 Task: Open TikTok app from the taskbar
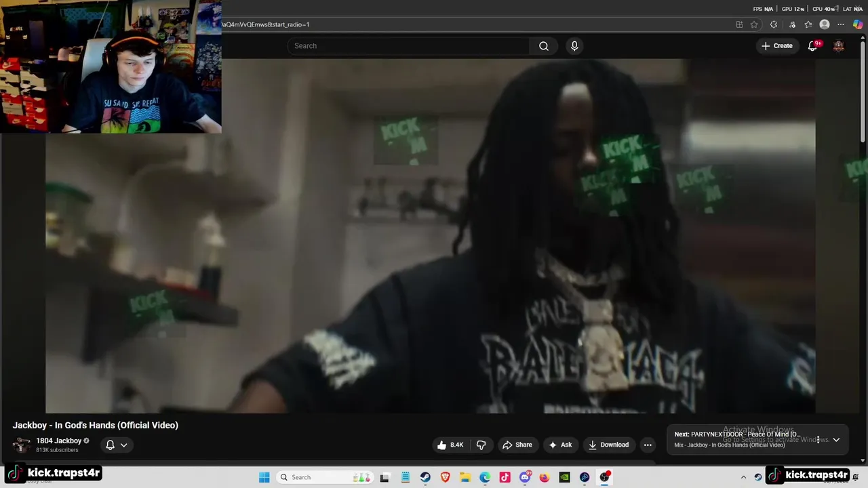pos(505,477)
